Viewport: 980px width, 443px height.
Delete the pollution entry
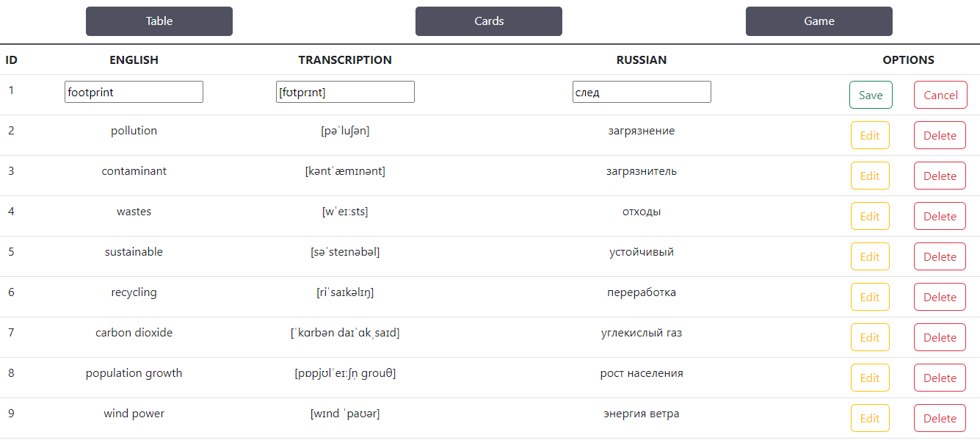(x=940, y=134)
